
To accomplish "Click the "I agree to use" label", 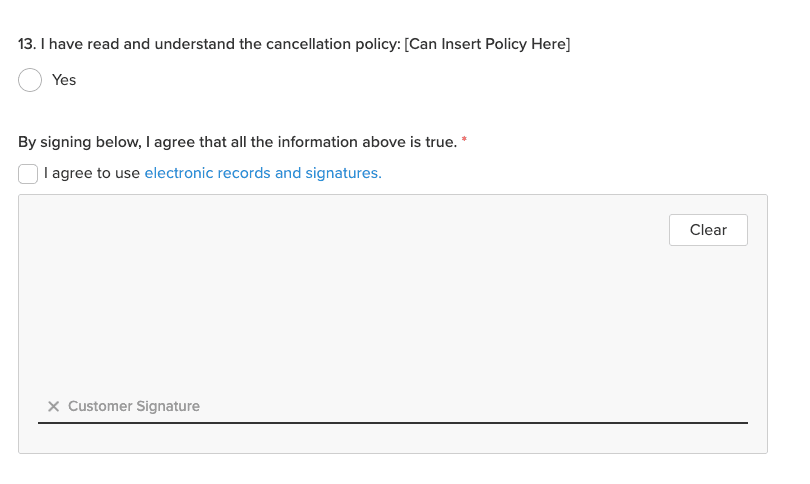I will [92, 173].
